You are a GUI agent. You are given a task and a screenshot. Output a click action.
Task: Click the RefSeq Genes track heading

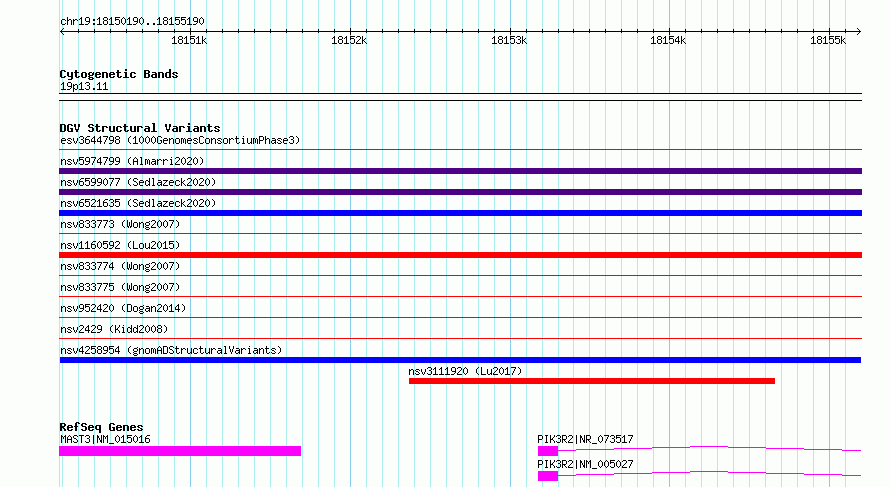tap(101, 427)
